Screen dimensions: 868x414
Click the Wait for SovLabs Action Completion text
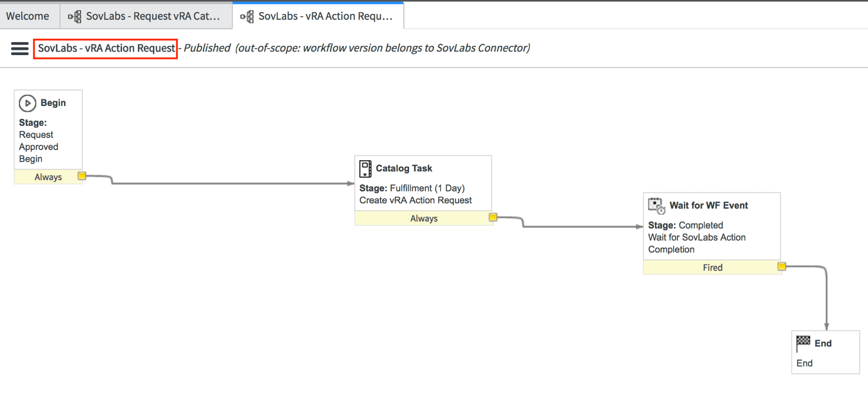696,243
